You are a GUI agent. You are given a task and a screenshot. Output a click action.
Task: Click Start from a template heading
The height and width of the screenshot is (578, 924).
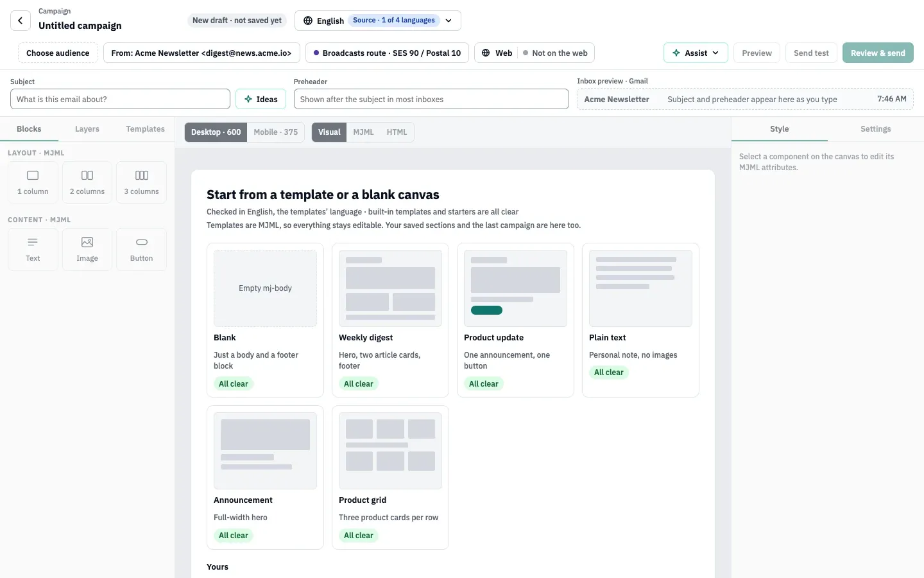[323, 195]
